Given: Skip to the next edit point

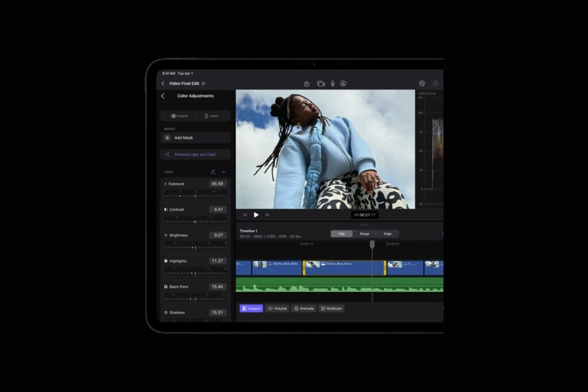Looking at the screenshot, I should [267, 215].
